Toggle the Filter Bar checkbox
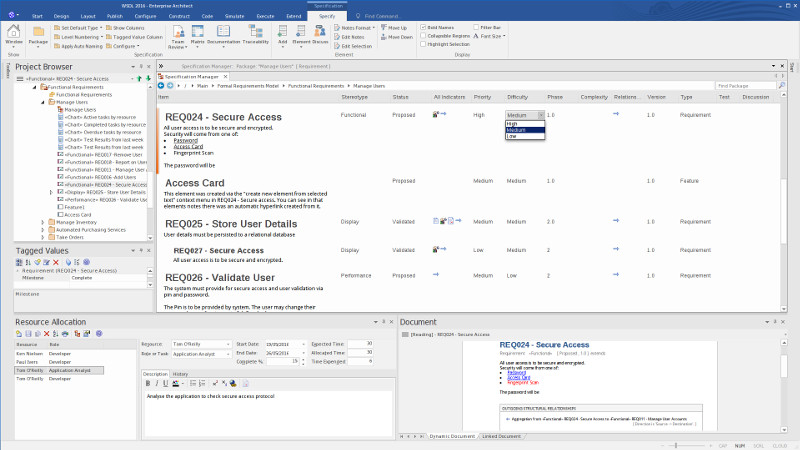This screenshot has height=450, width=800. [475, 27]
